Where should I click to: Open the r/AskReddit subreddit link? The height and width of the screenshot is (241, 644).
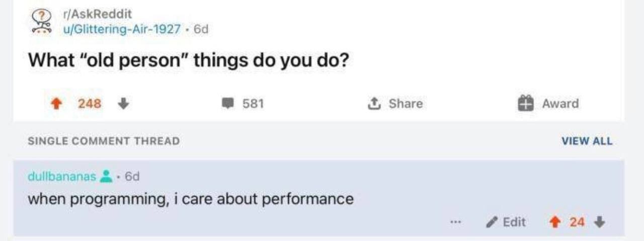point(97,14)
